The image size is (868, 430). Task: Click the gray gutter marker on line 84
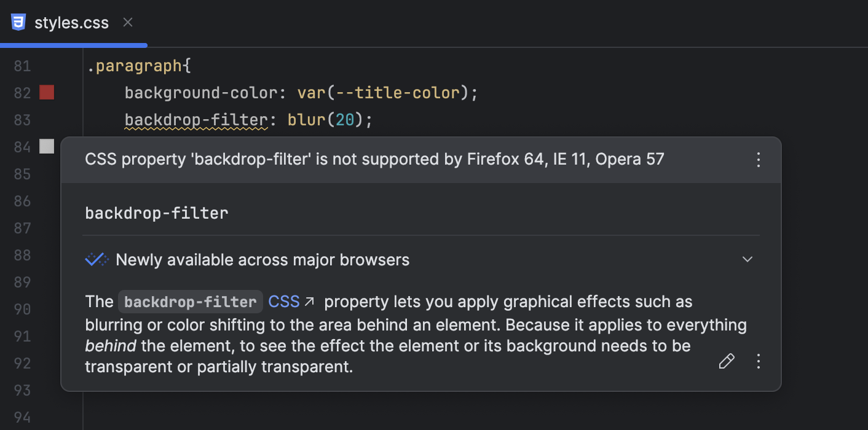coord(47,146)
